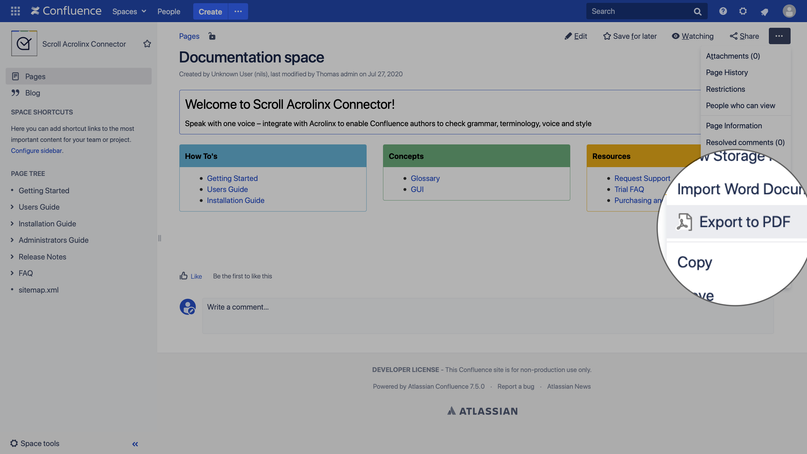The height and width of the screenshot is (454, 807).
Task: Save page for later with star
Action: (x=629, y=36)
